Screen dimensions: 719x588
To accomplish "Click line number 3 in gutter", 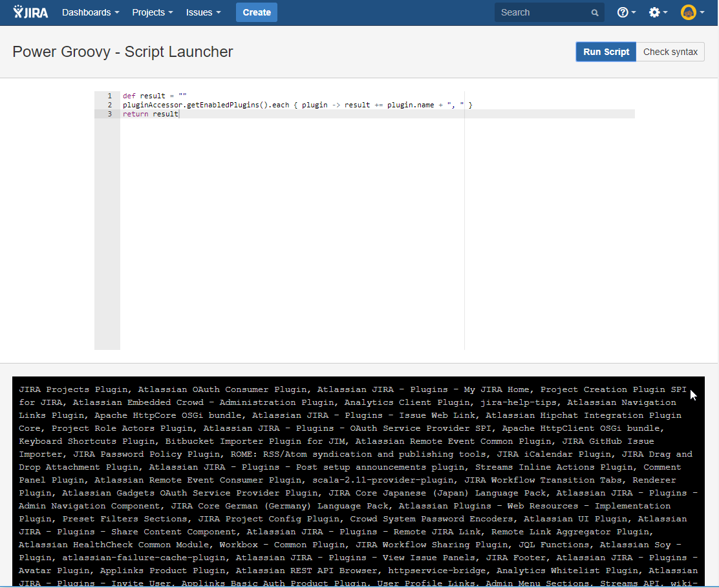I will tap(109, 114).
